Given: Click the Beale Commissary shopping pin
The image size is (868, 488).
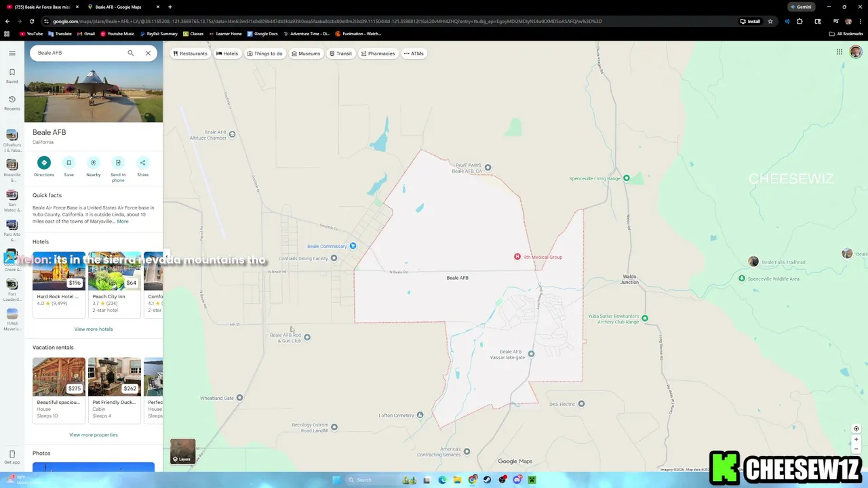Looking at the screenshot, I should [x=352, y=246].
